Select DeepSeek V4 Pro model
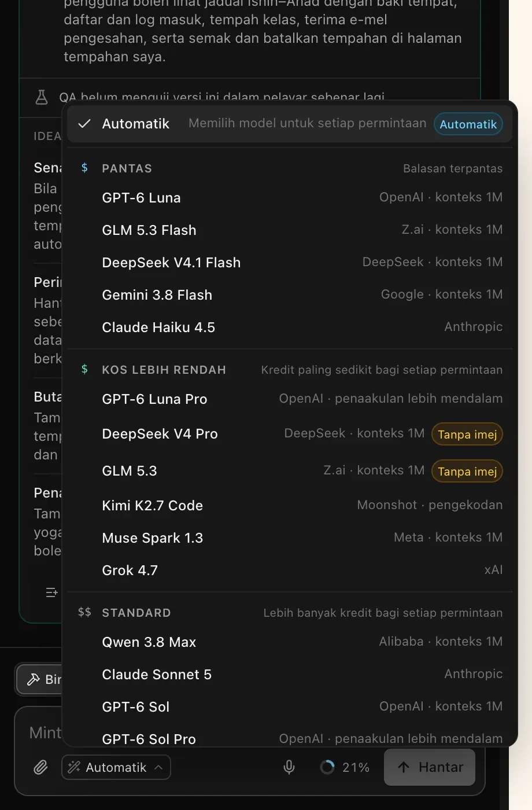The image size is (532, 810). [290, 434]
